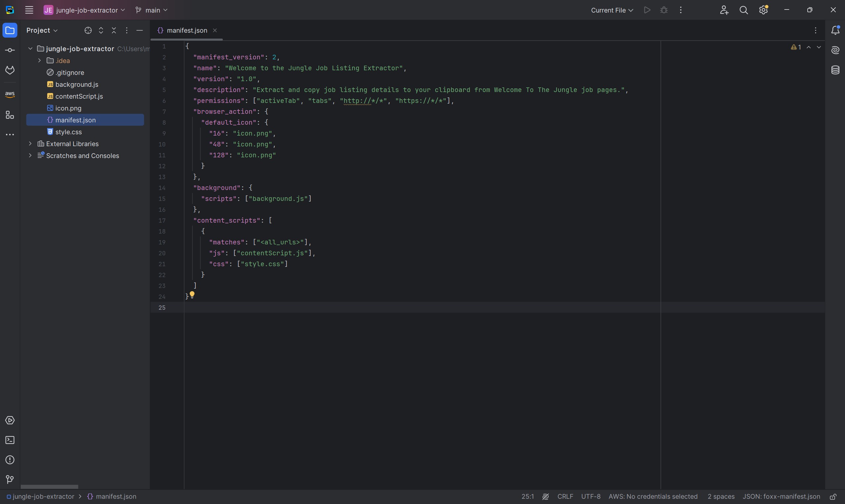Toggle the Project tool window button

click(x=10, y=31)
